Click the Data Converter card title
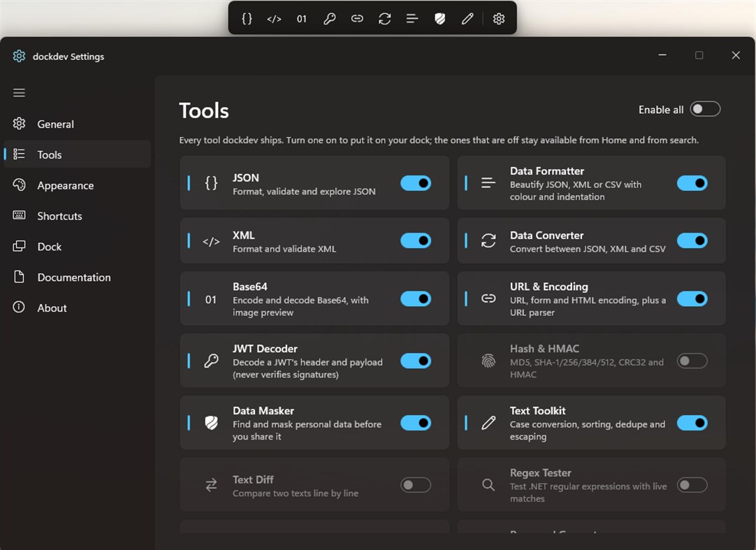The image size is (756, 550). tap(546, 235)
